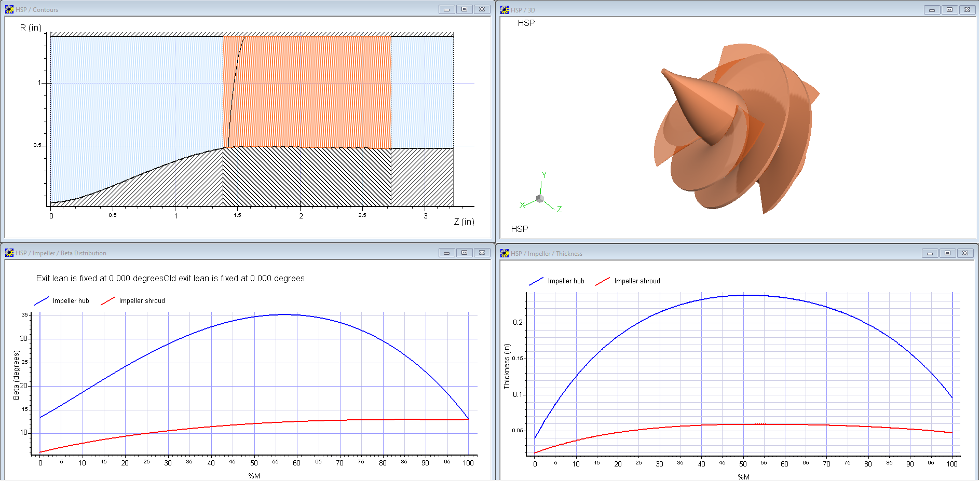Click the XYZ axis triad cube in 3D view

(x=540, y=198)
